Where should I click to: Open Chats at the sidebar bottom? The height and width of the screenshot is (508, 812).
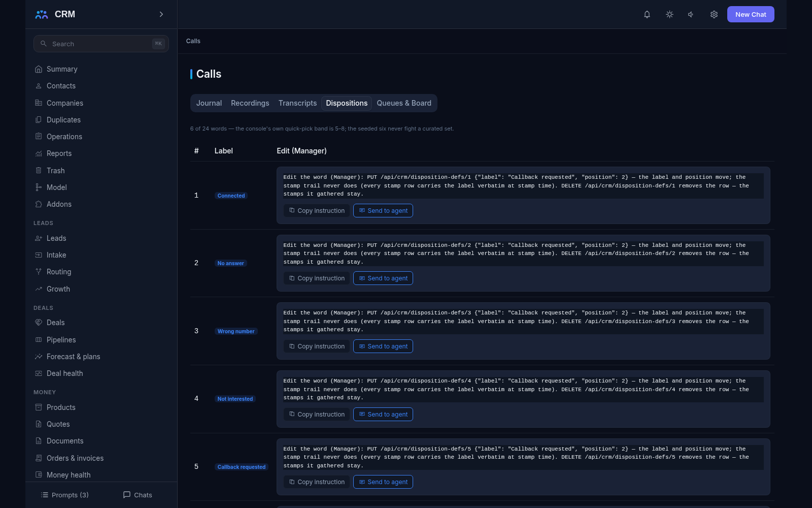138,495
